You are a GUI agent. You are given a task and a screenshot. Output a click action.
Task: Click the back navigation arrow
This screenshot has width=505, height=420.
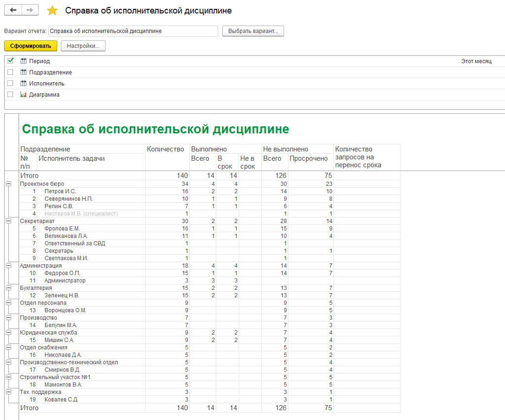point(13,10)
